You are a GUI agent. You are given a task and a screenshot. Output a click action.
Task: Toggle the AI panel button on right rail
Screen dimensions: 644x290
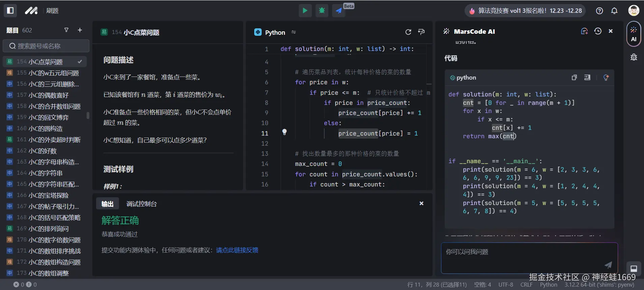click(634, 34)
